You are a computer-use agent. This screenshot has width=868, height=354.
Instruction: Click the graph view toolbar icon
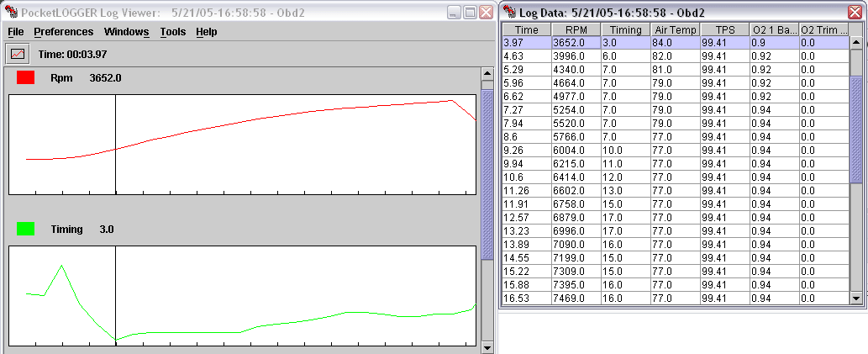tap(18, 54)
